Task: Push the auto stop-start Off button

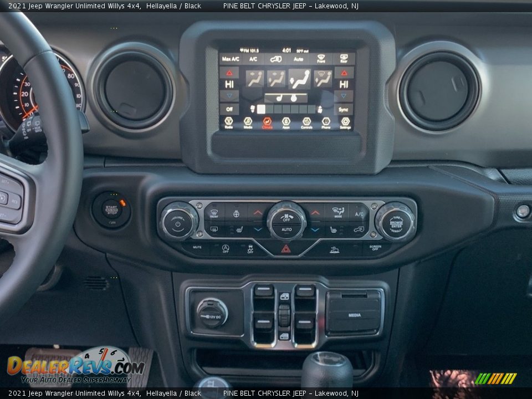Action: [226, 249]
